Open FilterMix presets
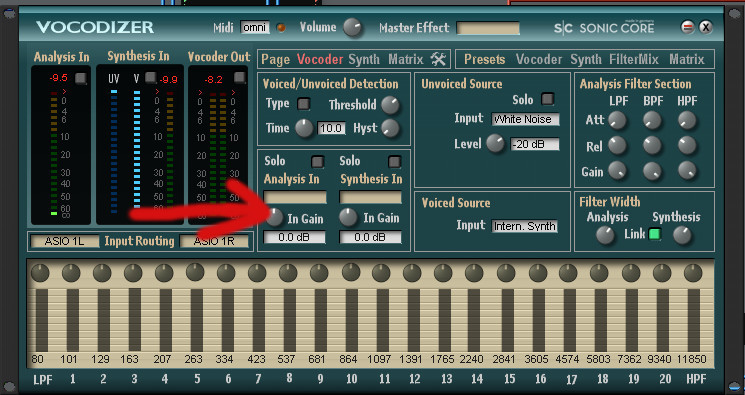The height and width of the screenshot is (395, 745). click(634, 59)
